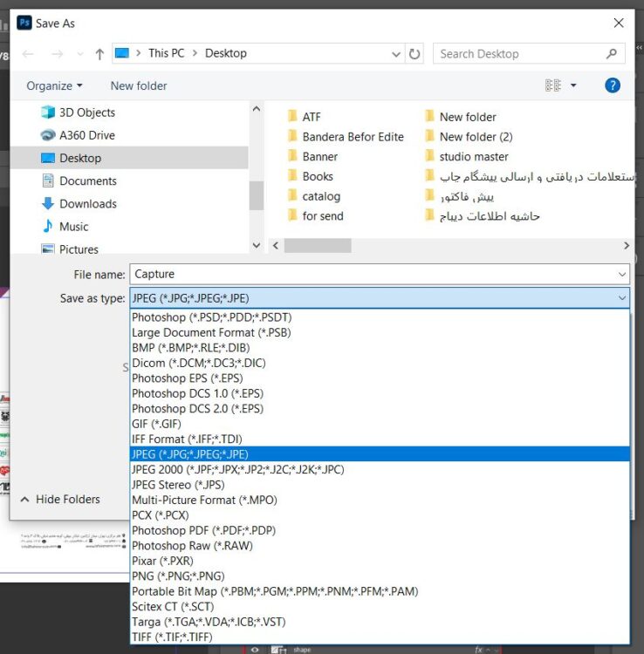Choose Dicom (*.DCM;*.DC3;*.DIC) format

380,363
